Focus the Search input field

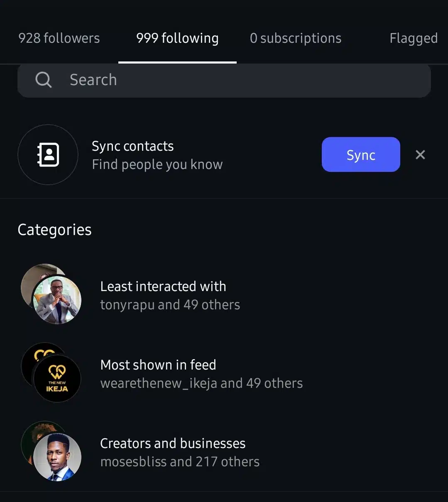coord(224,80)
